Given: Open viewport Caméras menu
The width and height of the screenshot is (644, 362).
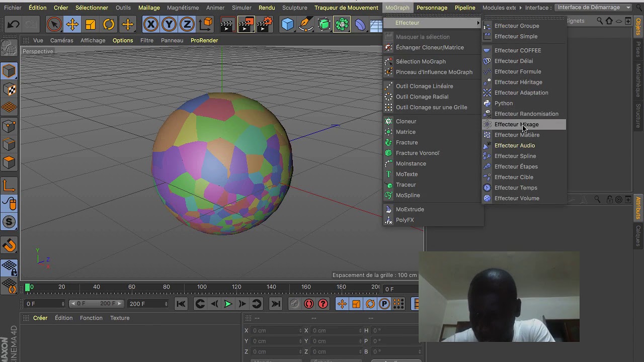Looking at the screenshot, I should click(x=62, y=40).
